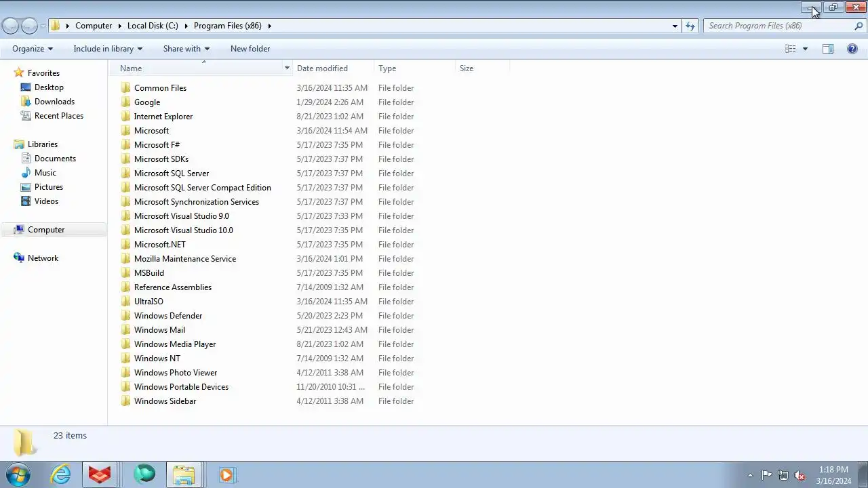
Task: Select the Microsoft Synchronization Services folder
Action: pyautogui.click(x=197, y=202)
